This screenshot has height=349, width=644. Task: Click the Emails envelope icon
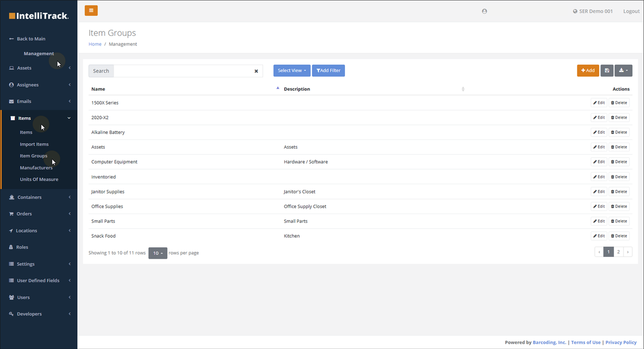click(12, 101)
